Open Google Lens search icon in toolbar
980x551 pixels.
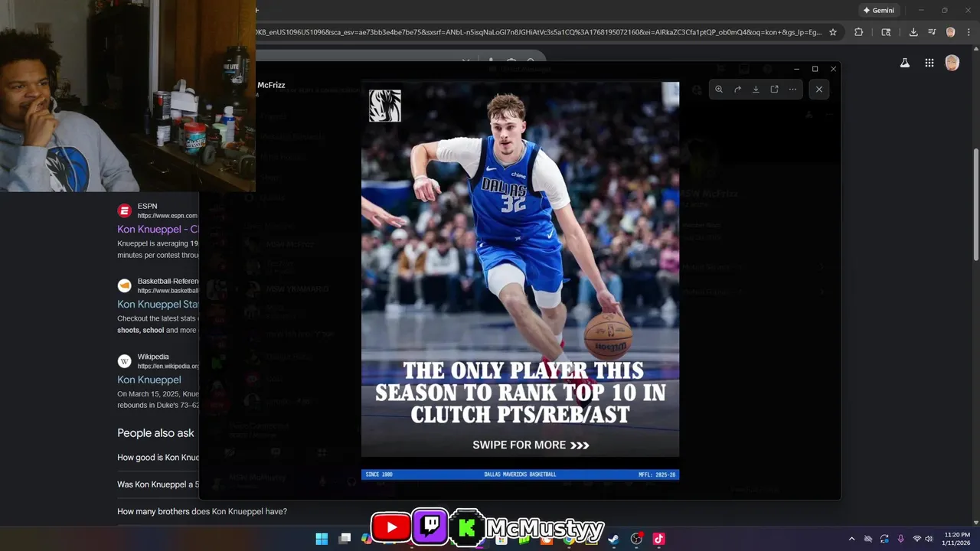click(886, 32)
